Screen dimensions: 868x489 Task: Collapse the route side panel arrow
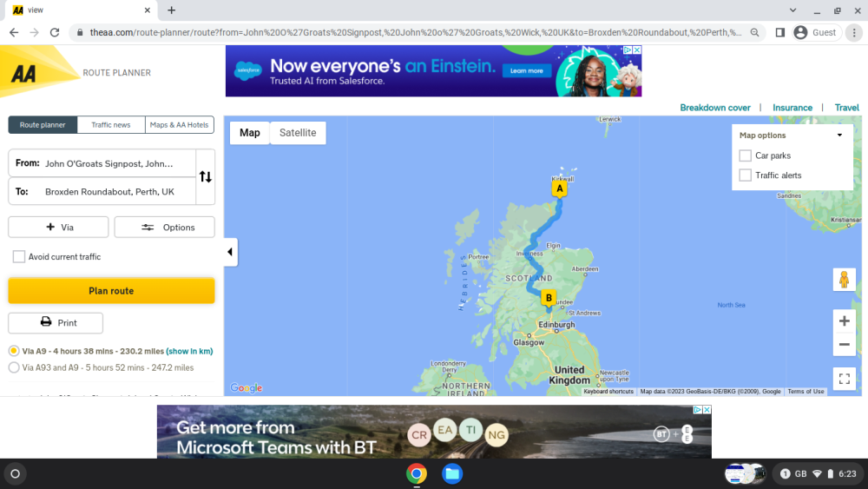[x=230, y=252]
